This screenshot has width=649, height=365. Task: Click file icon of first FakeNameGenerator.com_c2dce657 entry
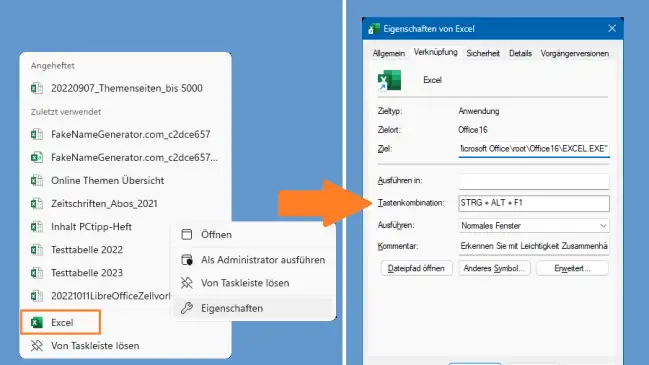[36, 134]
